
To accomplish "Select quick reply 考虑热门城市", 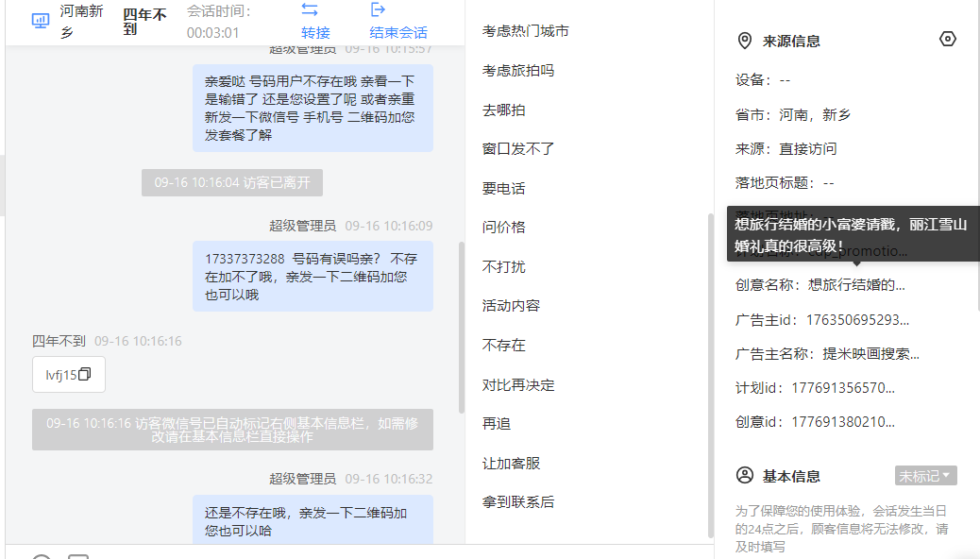I will click(x=525, y=31).
